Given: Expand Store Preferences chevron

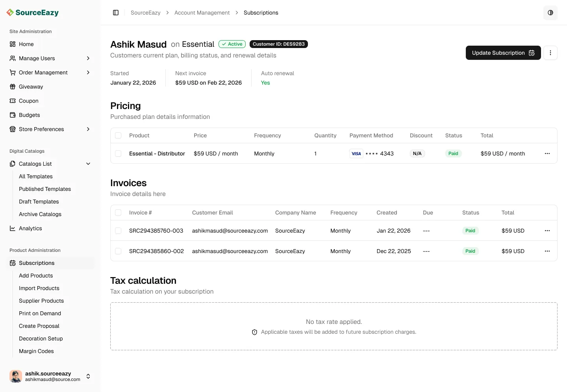Looking at the screenshot, I should [x=88, y=129].
